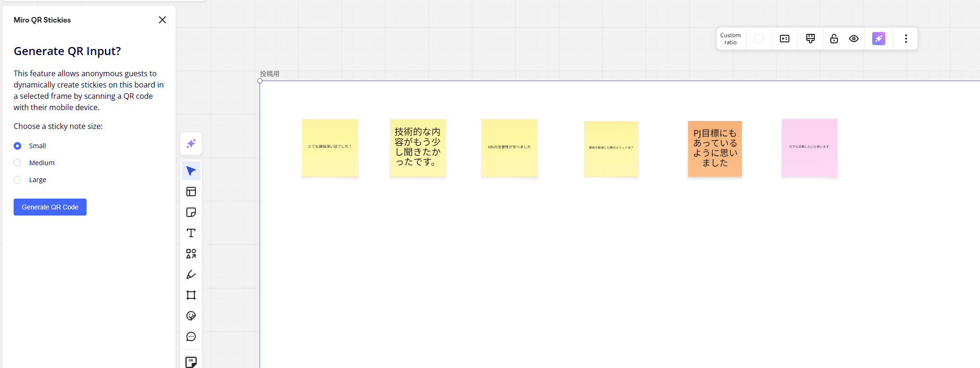
Task: Toggle frame visibility eye icon
Action: pos(854,39)
